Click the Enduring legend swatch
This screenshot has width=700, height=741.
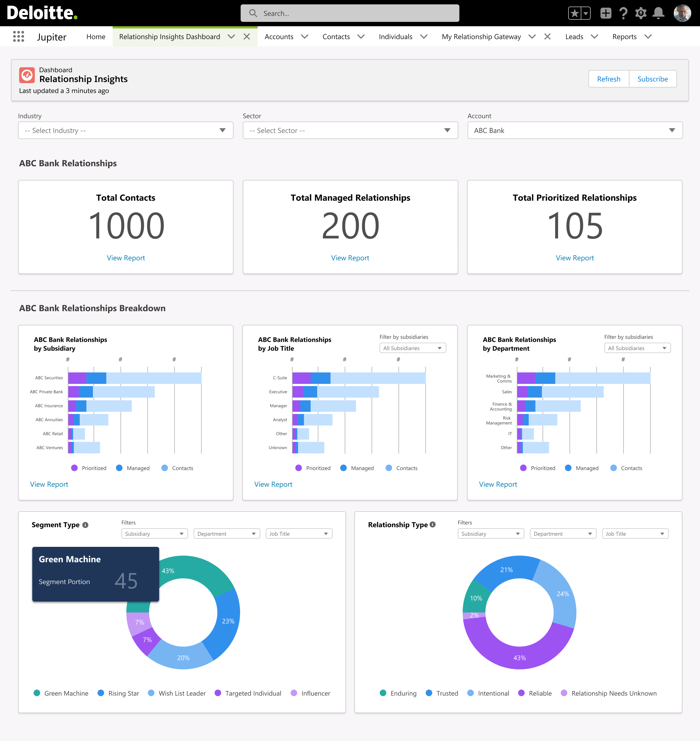pos(383,693)
